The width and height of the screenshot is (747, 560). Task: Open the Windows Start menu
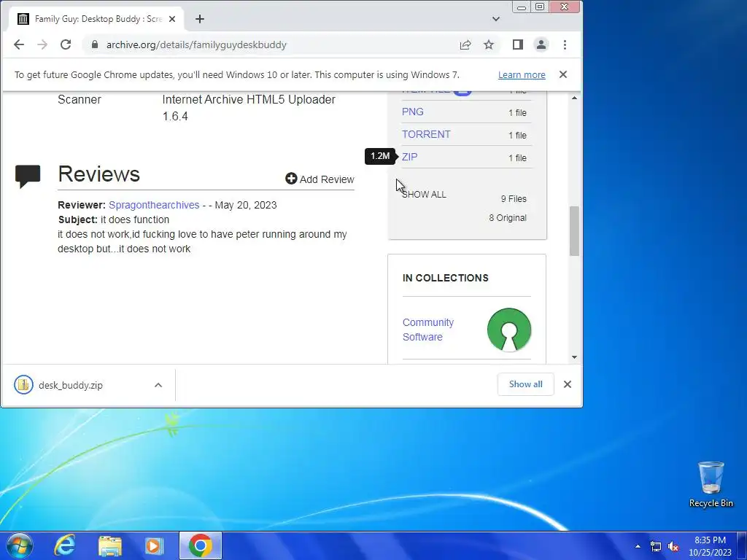(x=20, y=545)
